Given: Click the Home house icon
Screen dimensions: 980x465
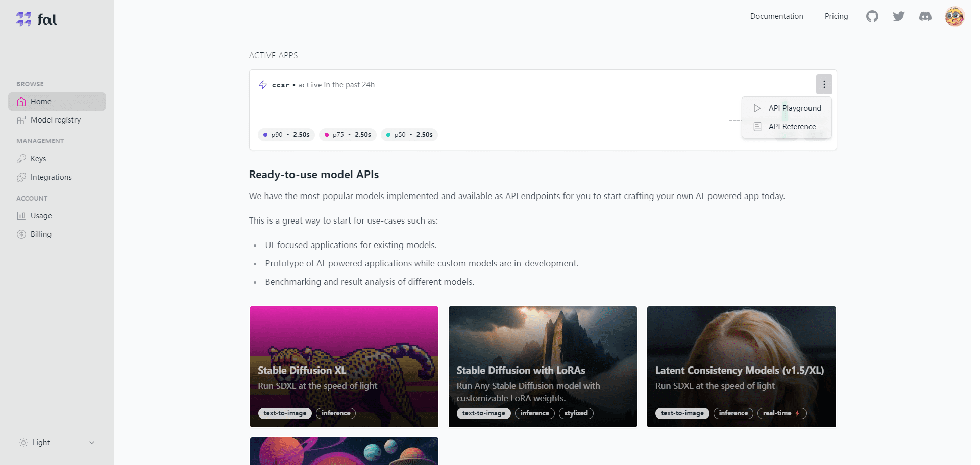Looking at the screenshot, I should point(21,102).
